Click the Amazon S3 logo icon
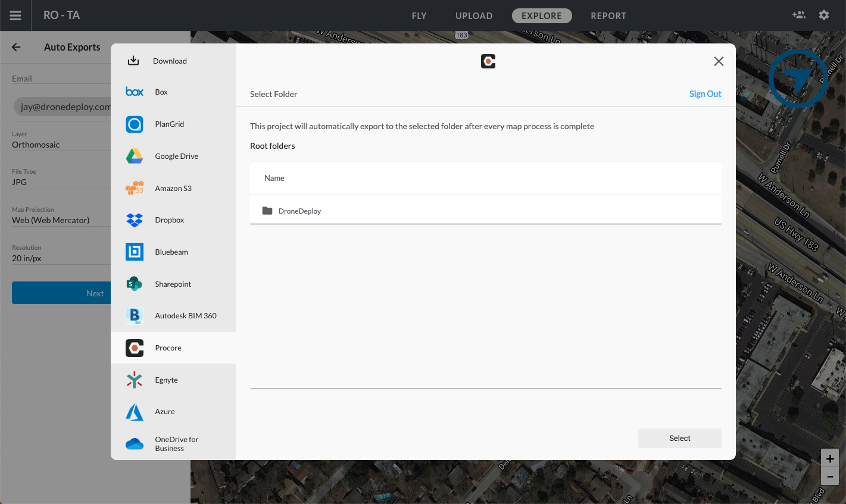 pyautogui.click(x=135, y=188)
